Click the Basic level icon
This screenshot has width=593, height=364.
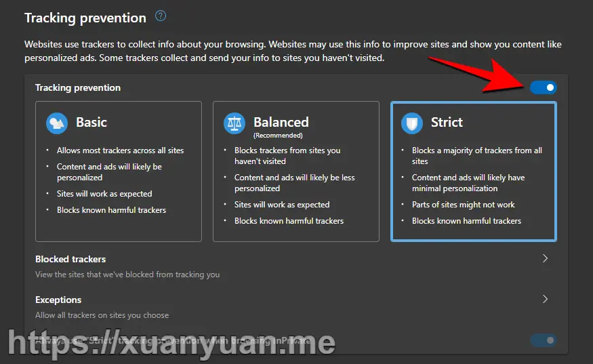(x=57, y=123)
